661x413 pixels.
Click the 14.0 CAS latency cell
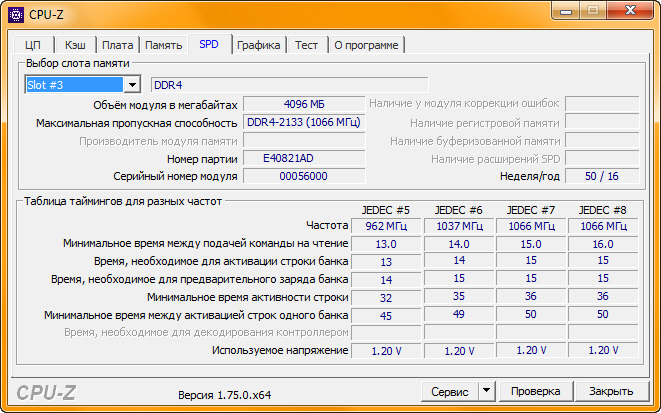(459, 244)
